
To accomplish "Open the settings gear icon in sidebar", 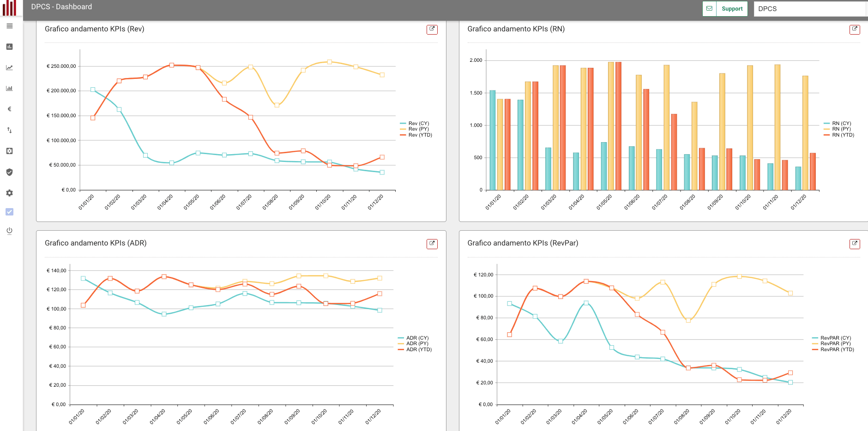I will tap(9, 193).
